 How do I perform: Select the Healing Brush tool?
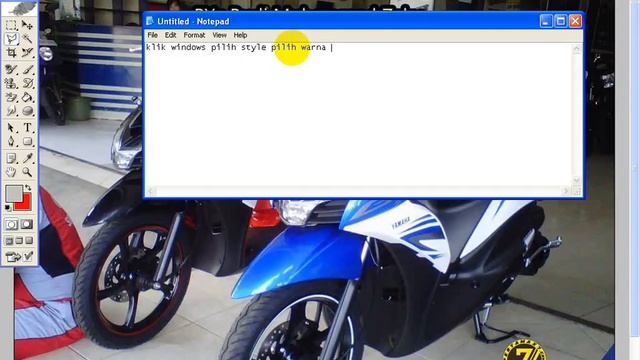11,70
